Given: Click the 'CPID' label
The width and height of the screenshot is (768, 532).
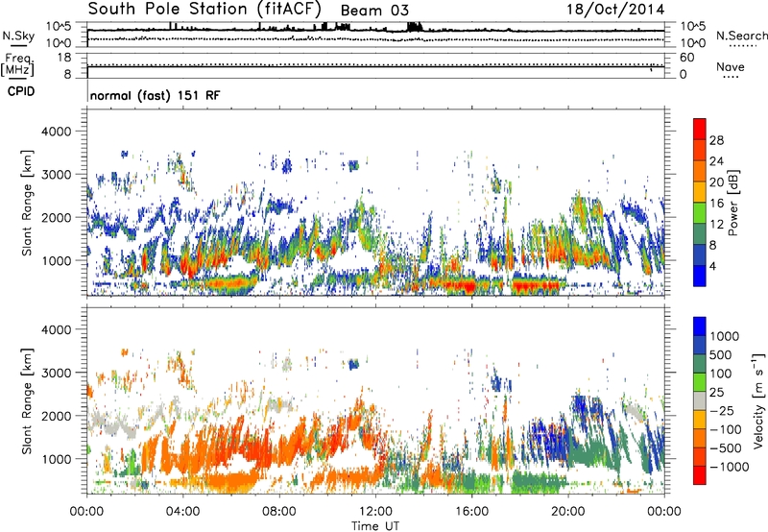Looking at the screenshot, I should (x=21, y=91).
